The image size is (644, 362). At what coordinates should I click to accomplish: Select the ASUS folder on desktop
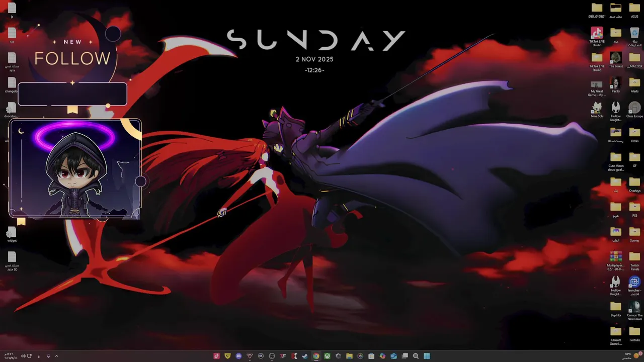634,10
